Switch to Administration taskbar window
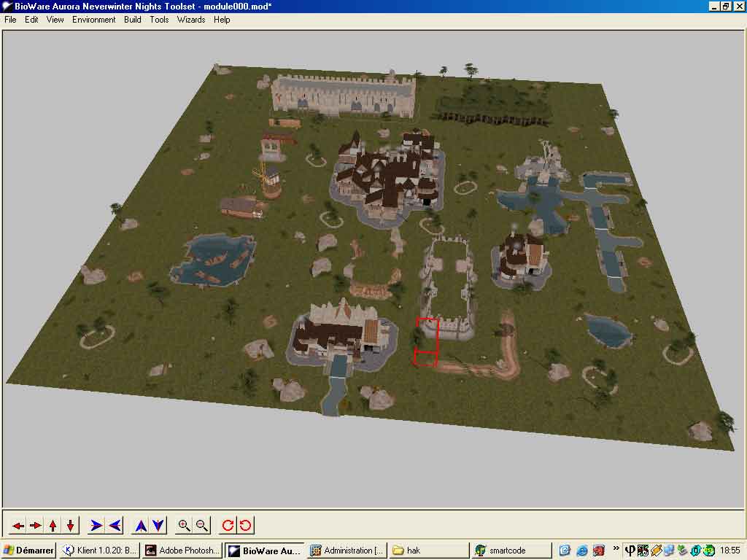The height and width of the screenshot is (560, 747). [347, 551]
